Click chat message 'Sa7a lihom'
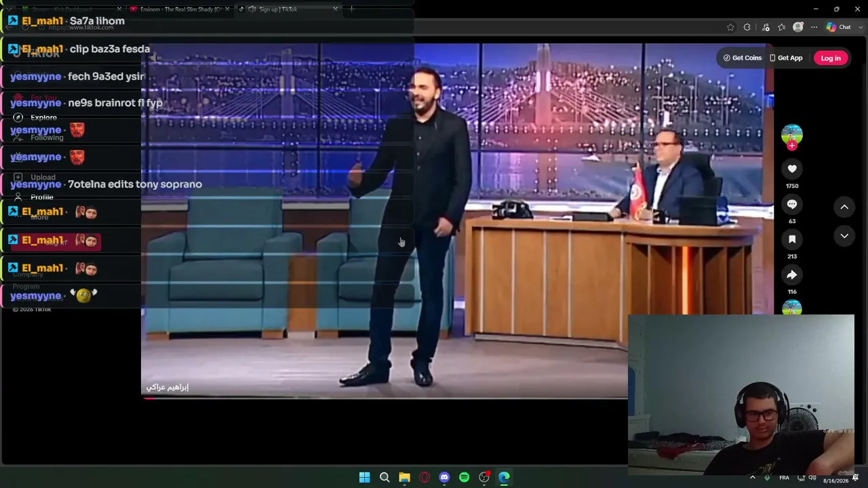 [x=97, y=21]
